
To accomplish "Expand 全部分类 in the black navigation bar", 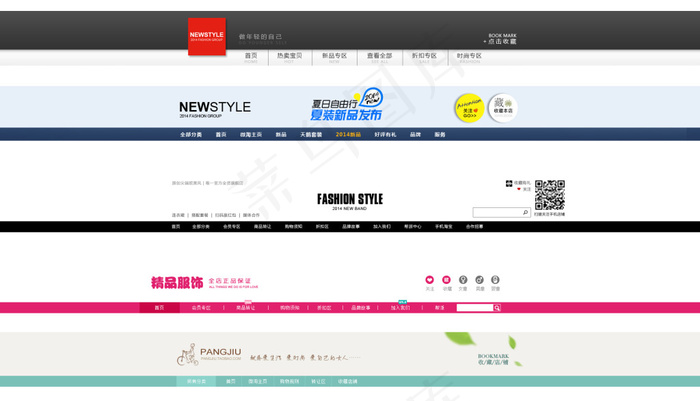I will [x=201, y=227].
